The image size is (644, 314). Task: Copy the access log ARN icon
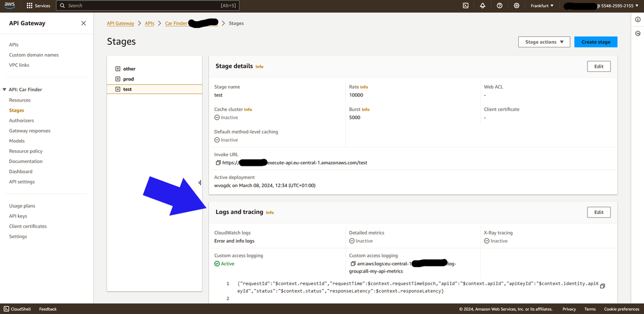(x=353, y=264)
